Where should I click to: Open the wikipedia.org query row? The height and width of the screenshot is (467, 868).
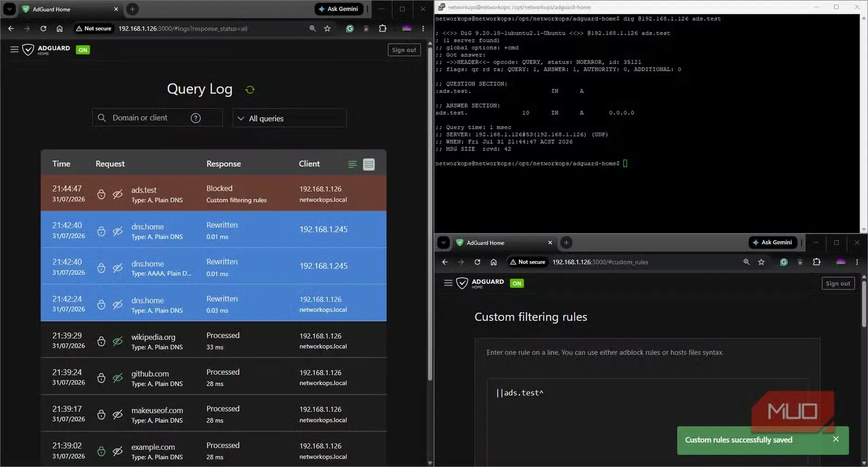(x=214, y=340)
